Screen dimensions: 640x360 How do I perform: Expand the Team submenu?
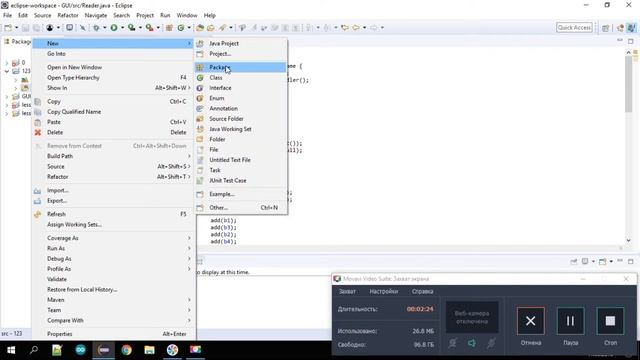(113, 310)
